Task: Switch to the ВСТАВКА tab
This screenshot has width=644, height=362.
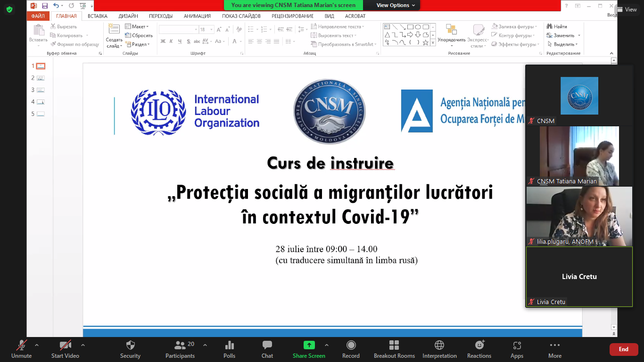Action: tap(98, 16)
